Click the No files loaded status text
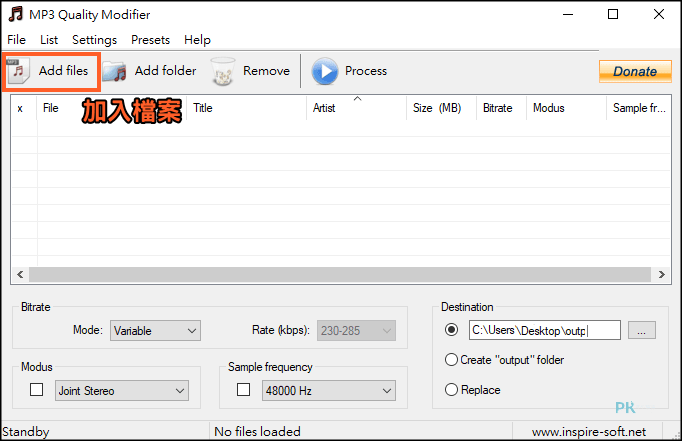The width and height of the screenshot is (682, 441). tap(257, 431)
